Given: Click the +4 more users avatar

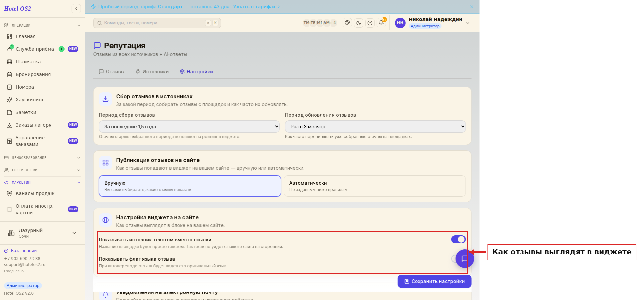Looking at the screenshot, I should point(333,23).
